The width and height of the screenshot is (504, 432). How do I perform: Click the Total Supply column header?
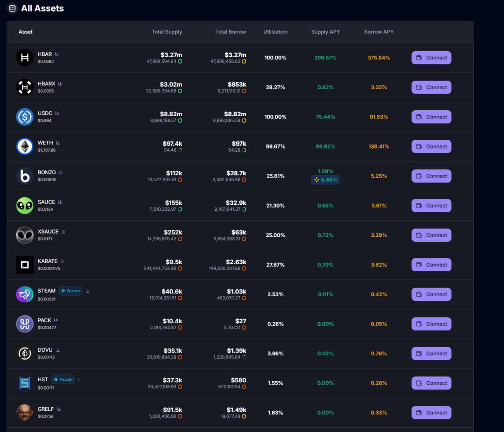coord(167,32)
